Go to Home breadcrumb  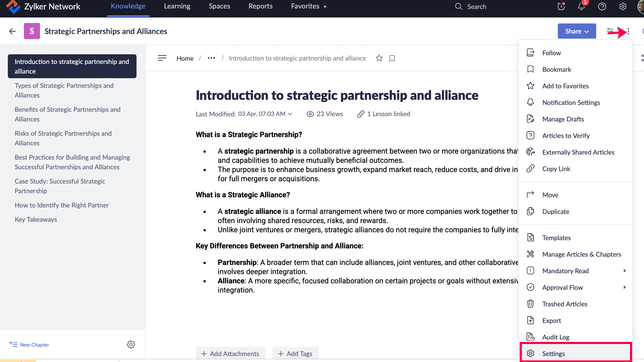[x=185, y=58]
